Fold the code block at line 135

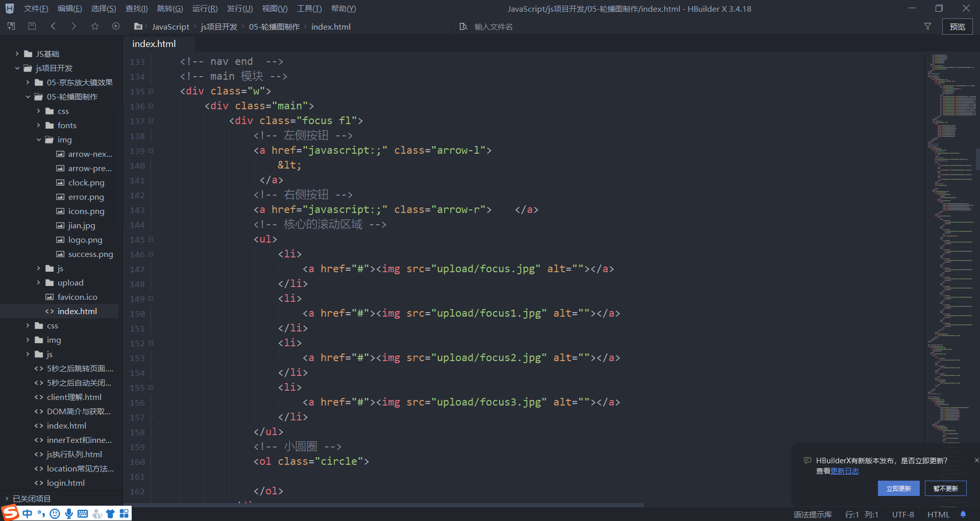coord(151,91)
